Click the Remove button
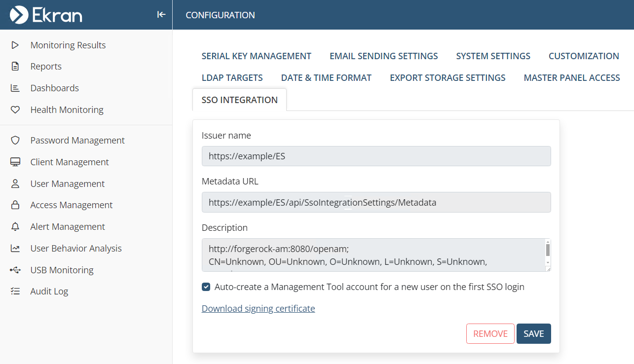 490,334
